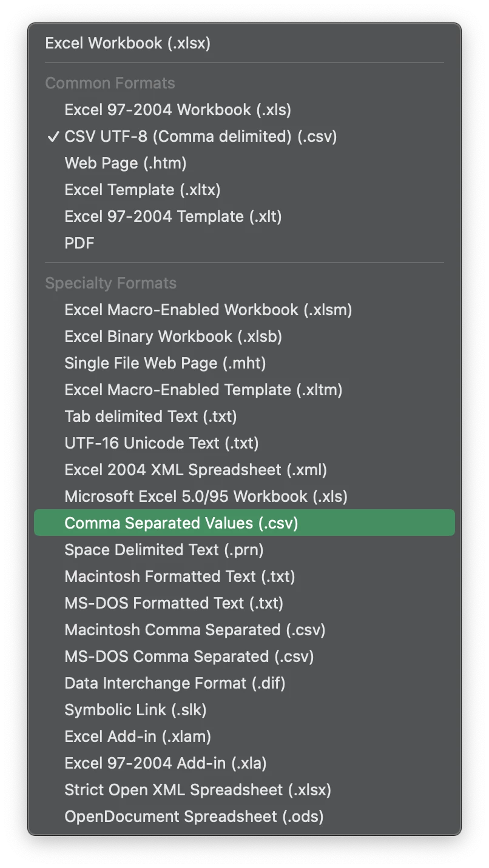This screenshot has height=868, width=489.
Task: Choose Microsoft Excel 5.0/95 Workbook (.xls)
Action: (x=244, y=496)
